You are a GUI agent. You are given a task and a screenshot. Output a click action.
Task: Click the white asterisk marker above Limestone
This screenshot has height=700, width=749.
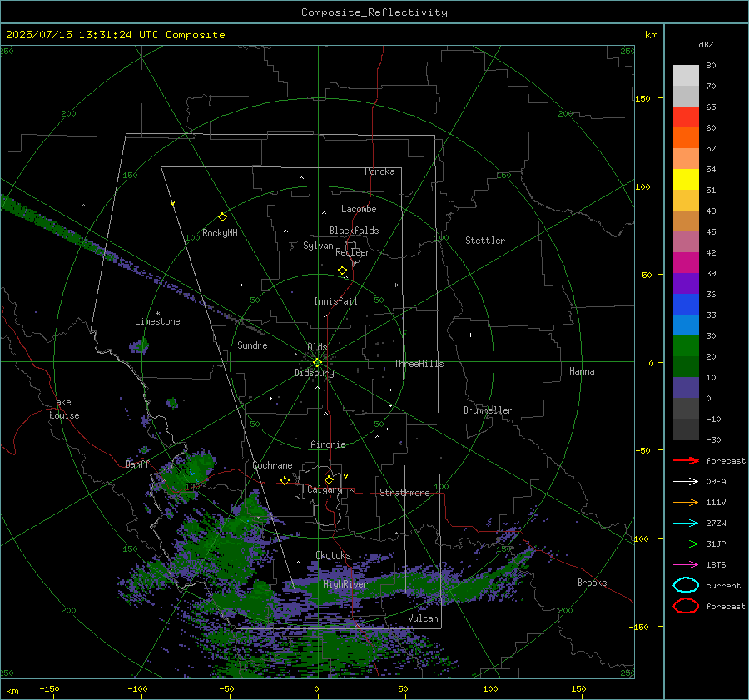click(157, 314)
